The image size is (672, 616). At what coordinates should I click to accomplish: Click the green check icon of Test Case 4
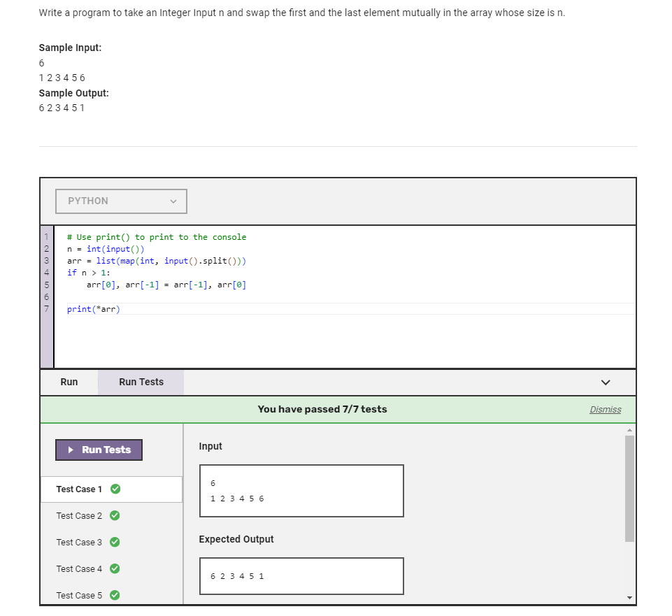click(115, 568)
